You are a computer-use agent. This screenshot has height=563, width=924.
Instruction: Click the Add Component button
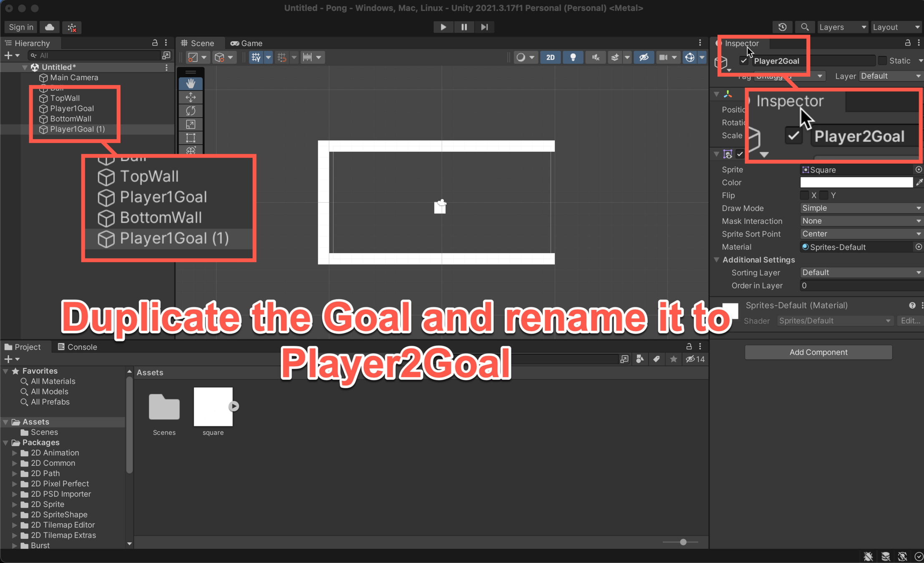(818, 352)
